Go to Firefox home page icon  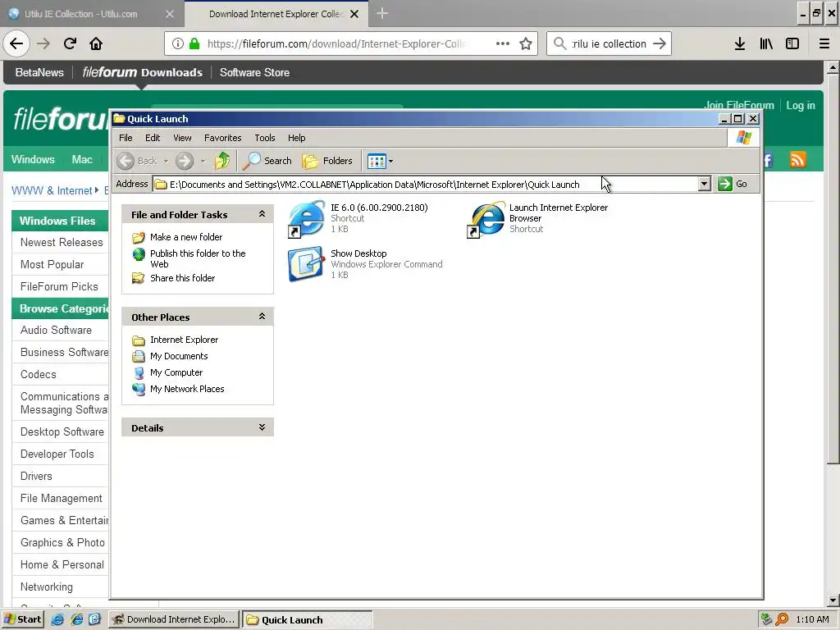(x=96, y=44)
